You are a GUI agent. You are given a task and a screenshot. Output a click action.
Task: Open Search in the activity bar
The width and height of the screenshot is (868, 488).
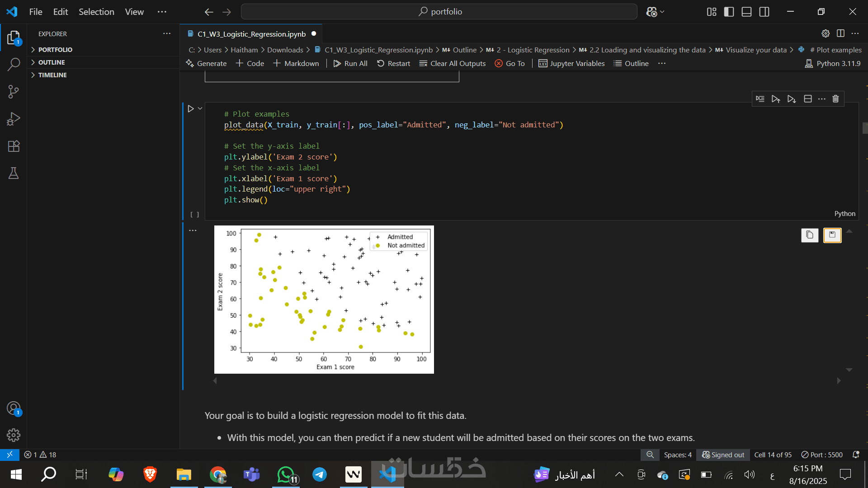pyautogui.click(x=14, y=65)
